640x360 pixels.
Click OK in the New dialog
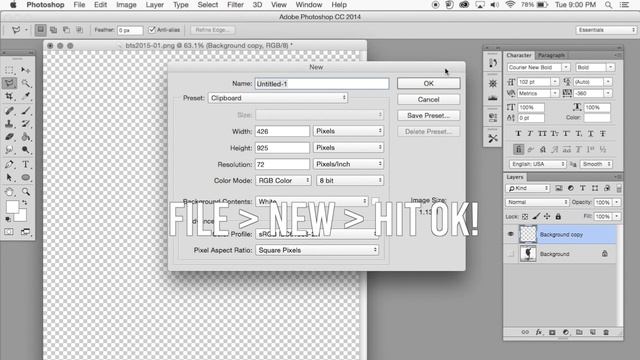pos(429,83)
